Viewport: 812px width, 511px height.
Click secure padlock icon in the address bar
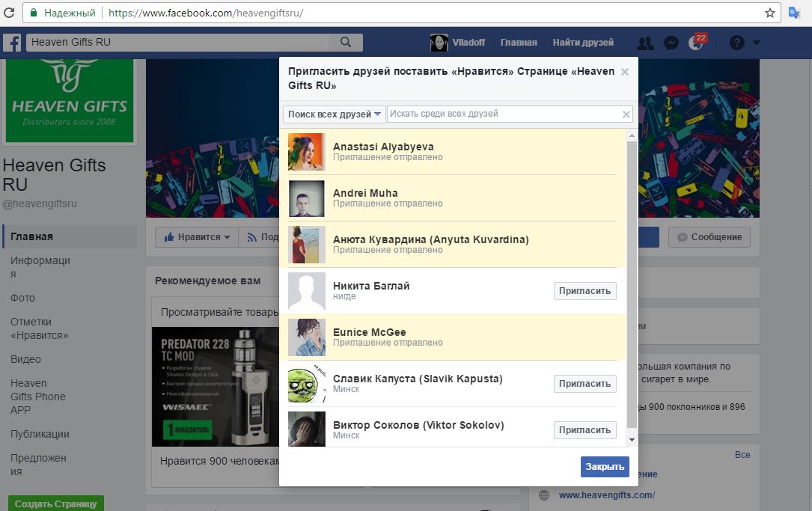pos(34,13)
